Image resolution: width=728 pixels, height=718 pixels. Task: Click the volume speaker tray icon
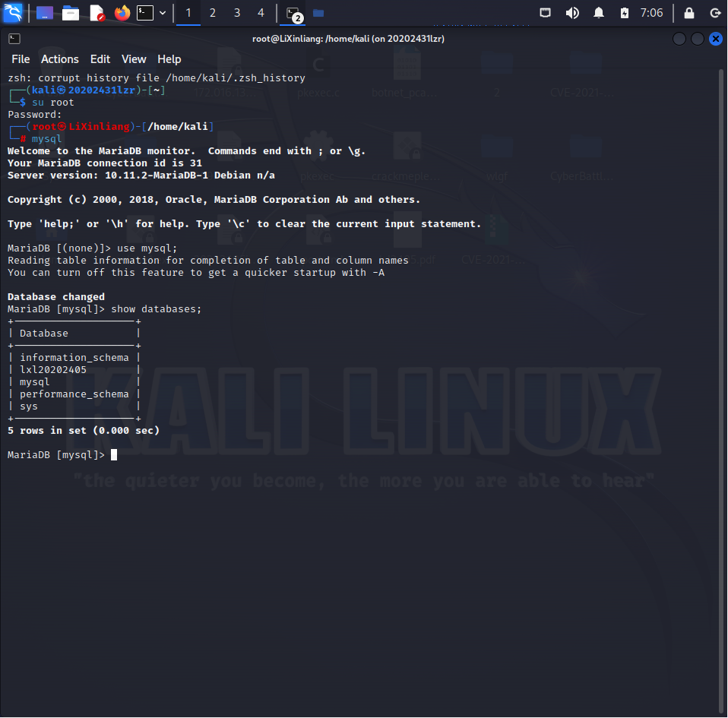[x=572, y=13]
